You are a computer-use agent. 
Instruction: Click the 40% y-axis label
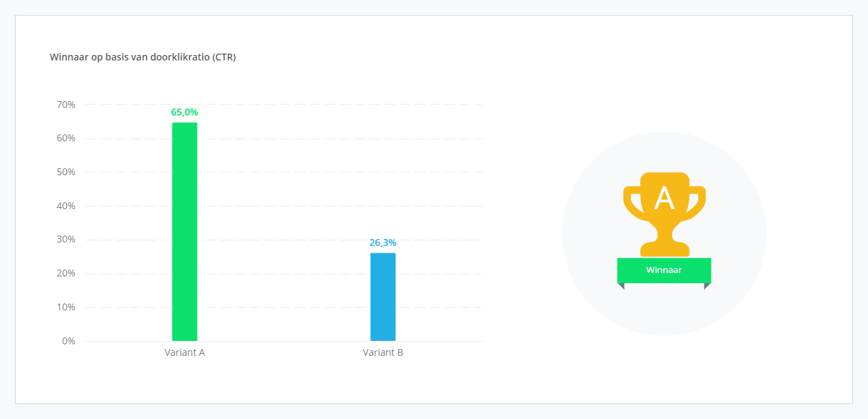(x=66, y=206)
